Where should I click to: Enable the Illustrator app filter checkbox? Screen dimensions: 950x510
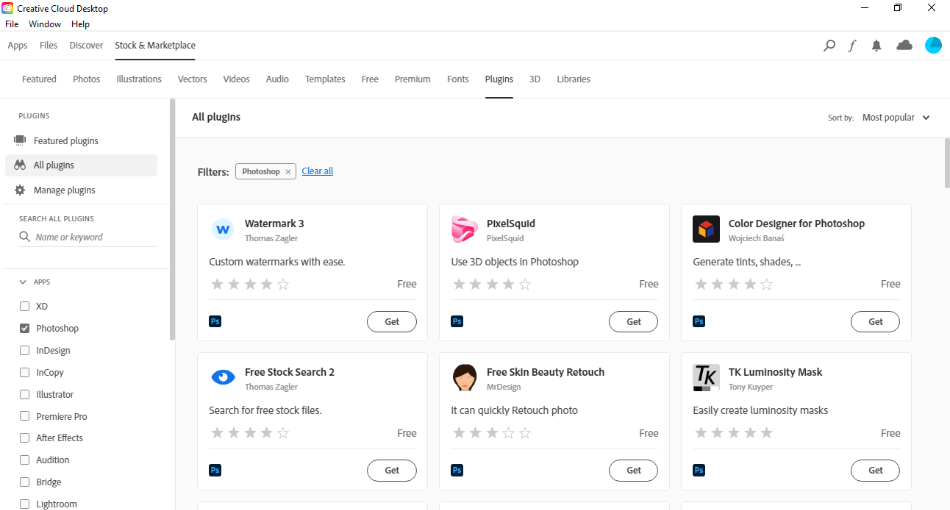coord(25,394)
